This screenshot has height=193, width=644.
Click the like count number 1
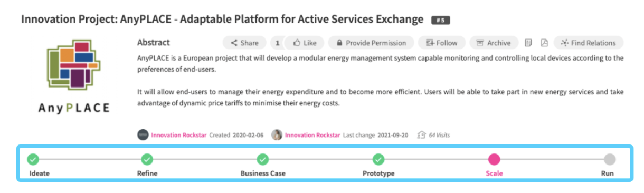coord(278,43)
